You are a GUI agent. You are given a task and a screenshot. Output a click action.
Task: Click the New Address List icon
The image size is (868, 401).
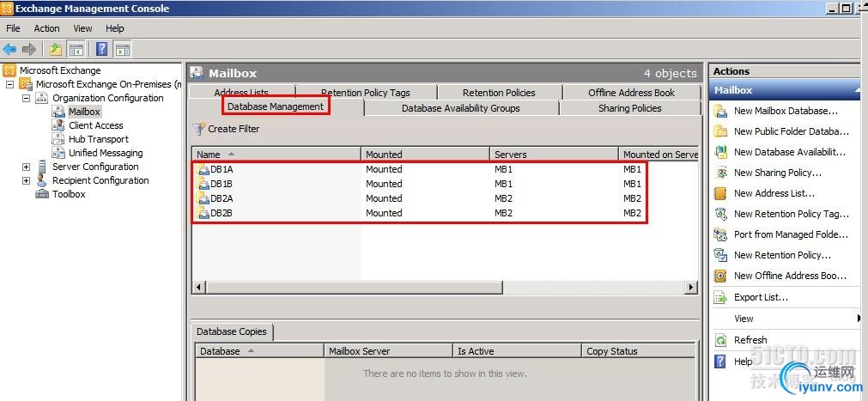click(x=720, y=193)
